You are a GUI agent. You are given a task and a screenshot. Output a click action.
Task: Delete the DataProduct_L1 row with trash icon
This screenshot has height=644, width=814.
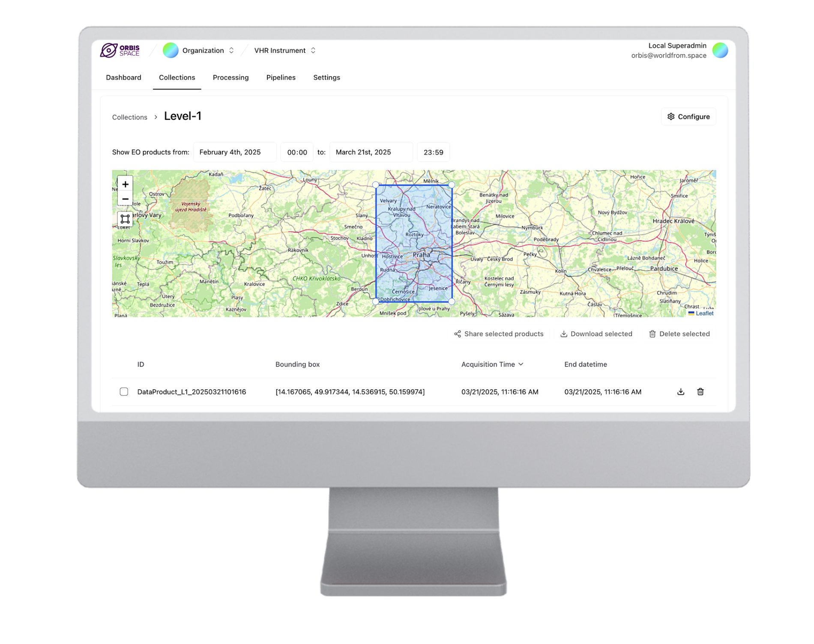[x=700, y=392]
